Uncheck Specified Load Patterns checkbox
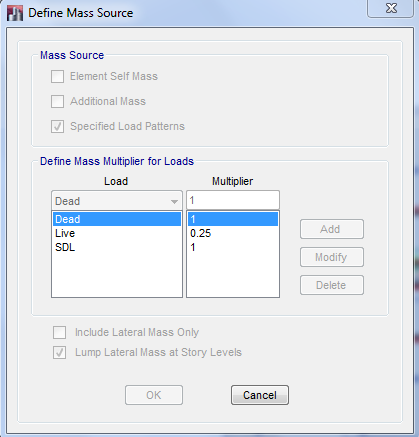The height and width of the screenshot is (437, 419). 57,126
